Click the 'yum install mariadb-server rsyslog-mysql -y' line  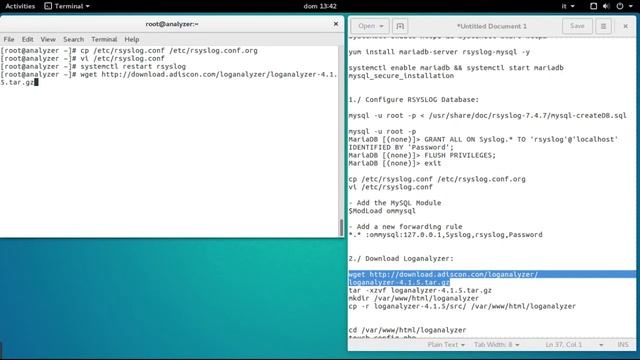[439, 52]
